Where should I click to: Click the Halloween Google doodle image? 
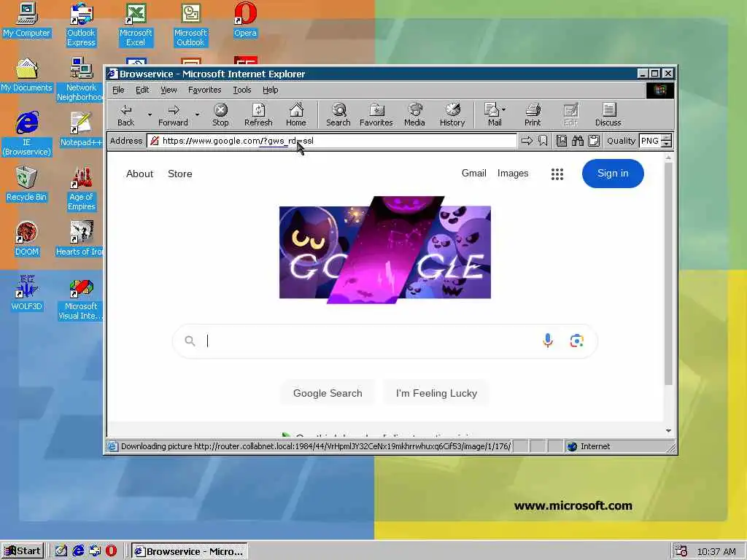385,250
